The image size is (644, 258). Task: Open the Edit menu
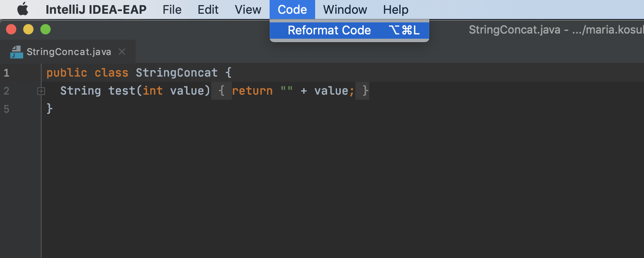(208, 9)
